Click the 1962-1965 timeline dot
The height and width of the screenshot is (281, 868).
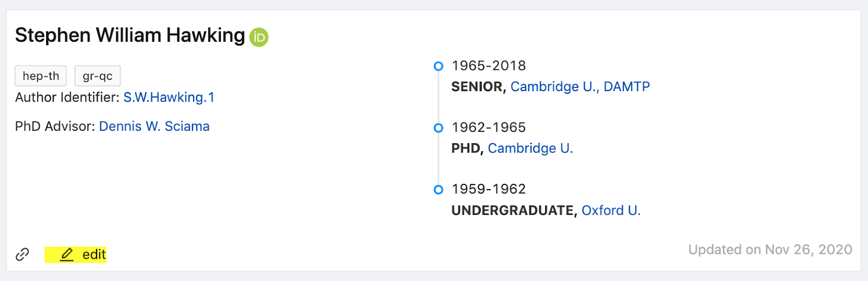(x=438, y=128)
